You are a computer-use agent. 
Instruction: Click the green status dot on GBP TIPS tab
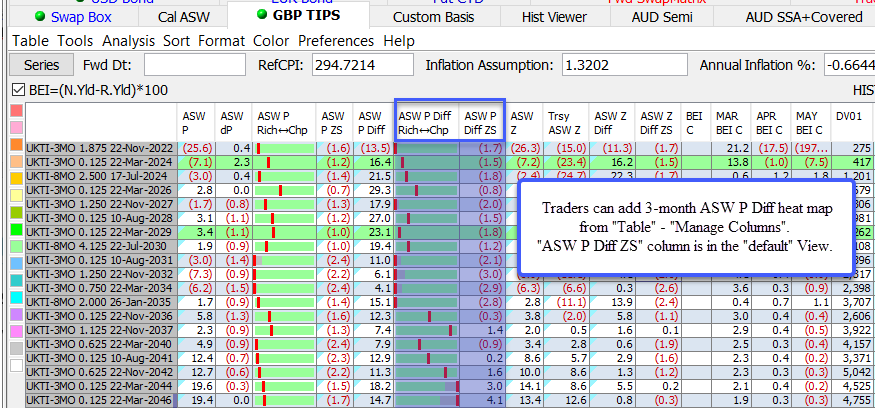tap(261, 15)
